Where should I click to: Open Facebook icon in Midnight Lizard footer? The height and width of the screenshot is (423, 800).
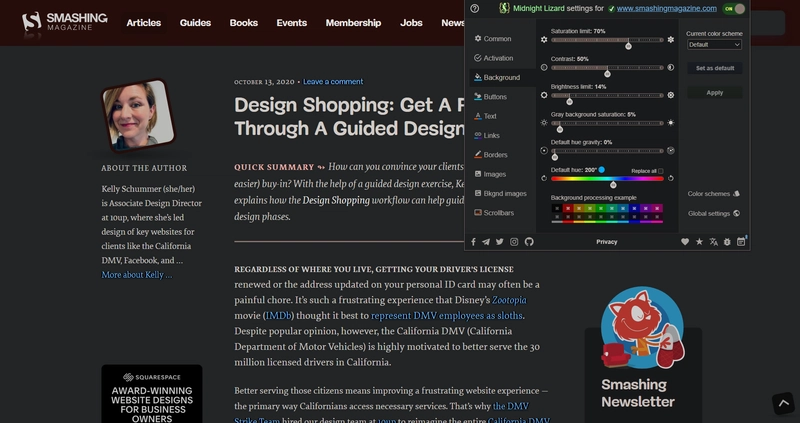[473, 242]
